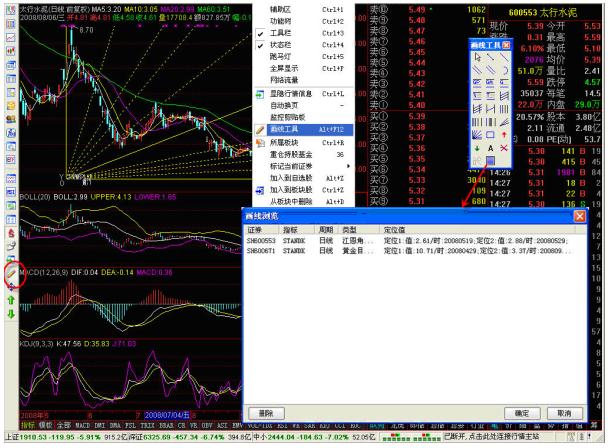Select the TRIX indicator tab

147,425
